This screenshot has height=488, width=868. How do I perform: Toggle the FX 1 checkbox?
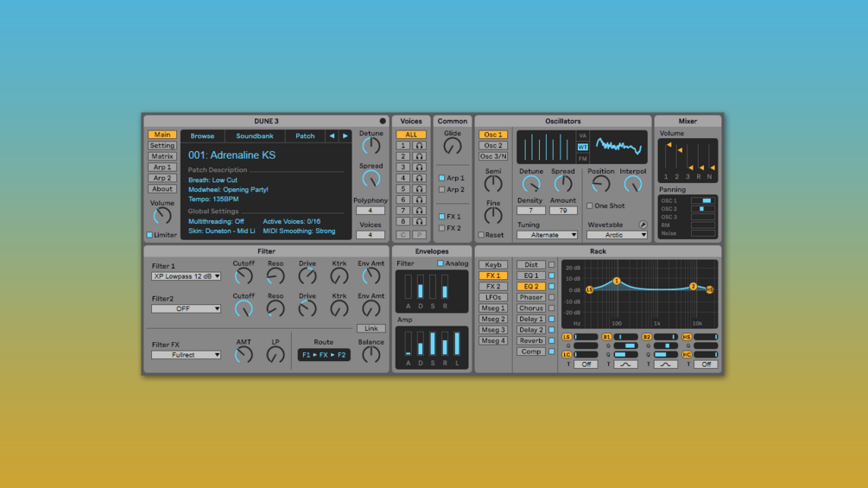coord(441,217)
